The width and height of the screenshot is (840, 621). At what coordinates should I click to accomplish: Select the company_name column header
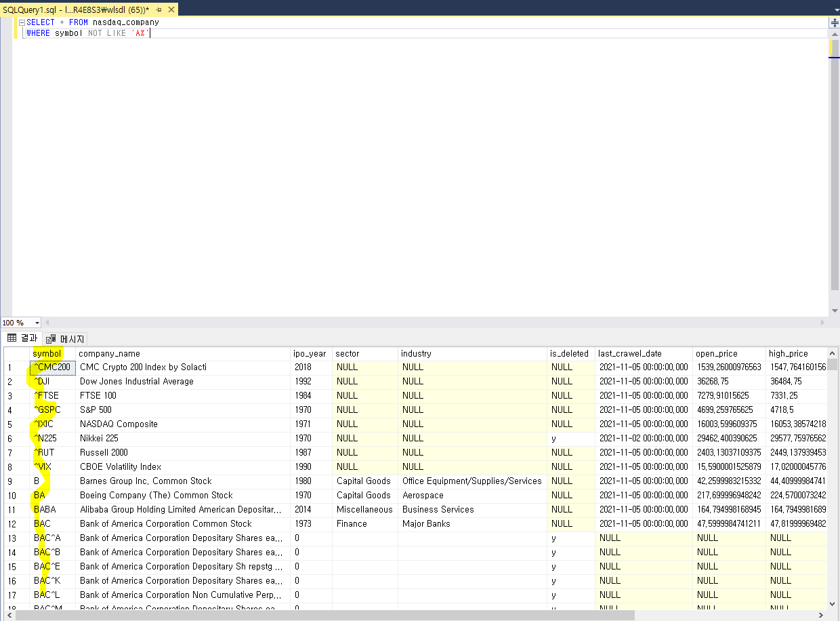pyautogui.click(x=183, y=353)
